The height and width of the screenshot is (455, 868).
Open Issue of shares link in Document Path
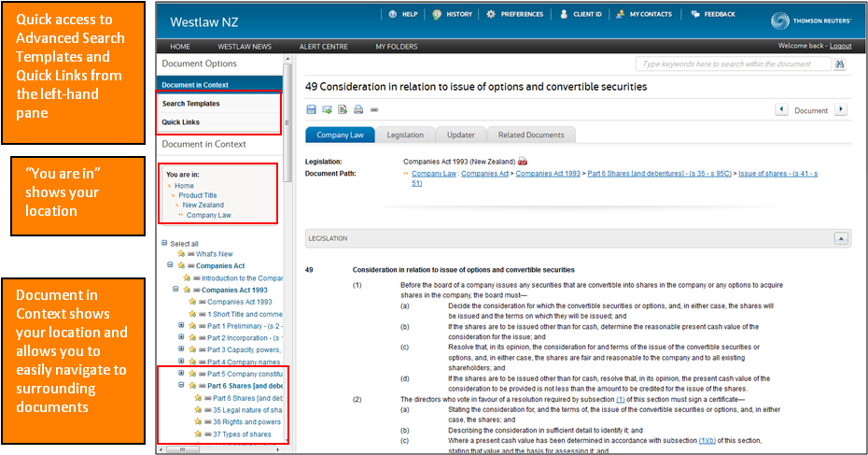click(x=777, y=174)
